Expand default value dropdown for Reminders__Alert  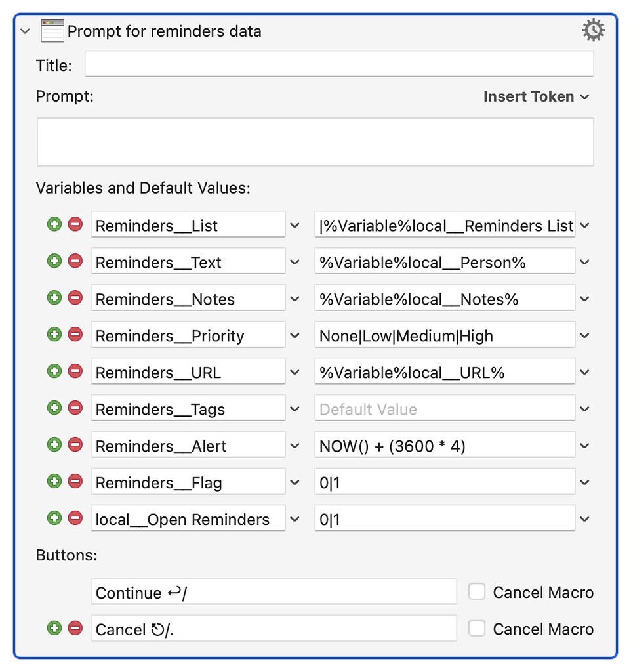pos(584,446)
